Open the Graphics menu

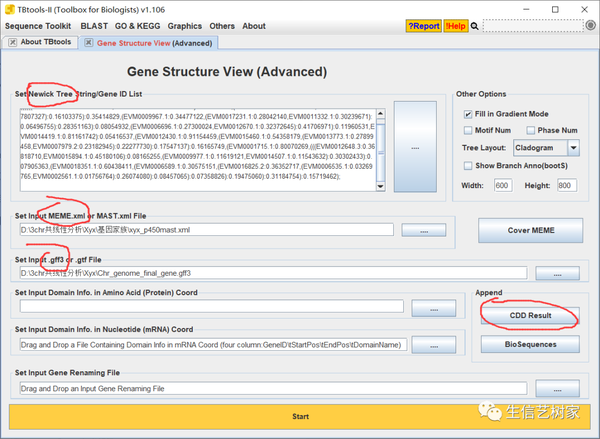pos(185,26)
